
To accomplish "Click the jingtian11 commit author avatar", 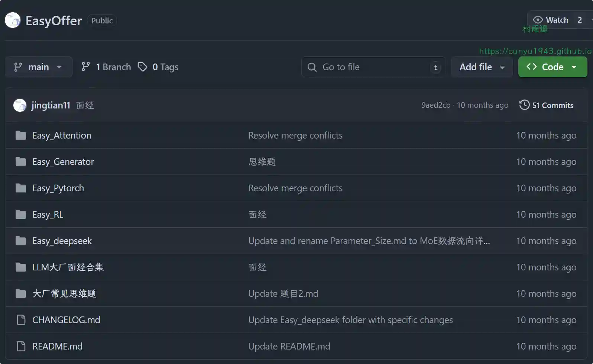I will pyautogui.click(x=20, y=105).
